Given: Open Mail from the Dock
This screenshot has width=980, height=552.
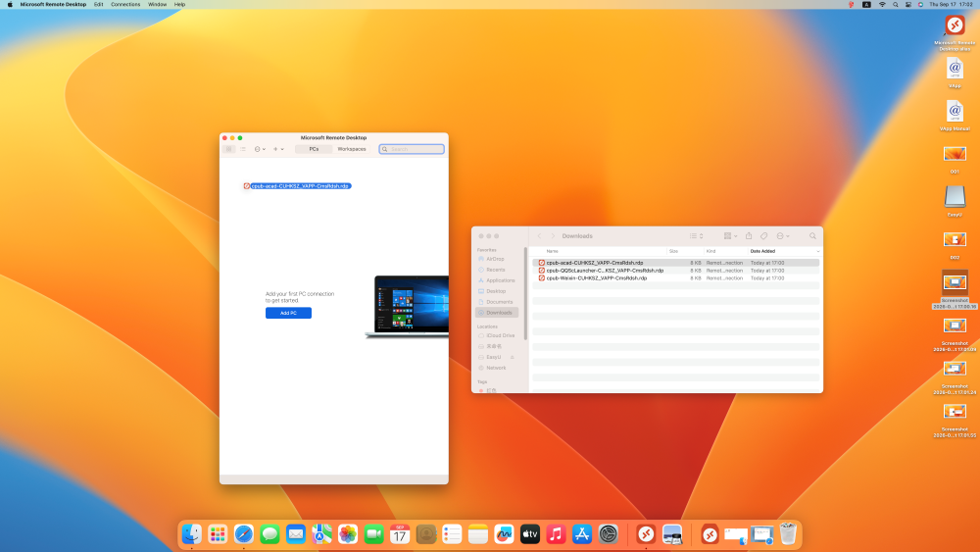Looking at the screenshot, I should pyautogui.click(x=296, y=534).
